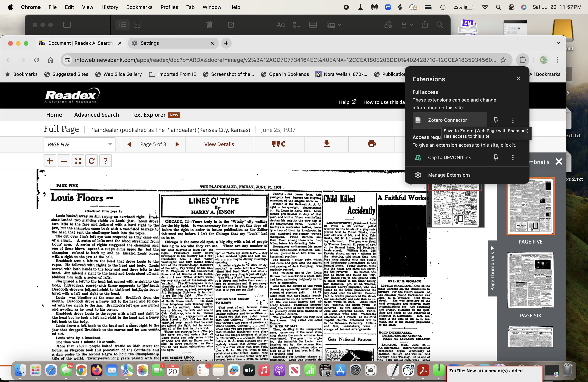Open the Zotero Connector three-dot options menu
The image size is (588, 382).
(x=513, y=120)
